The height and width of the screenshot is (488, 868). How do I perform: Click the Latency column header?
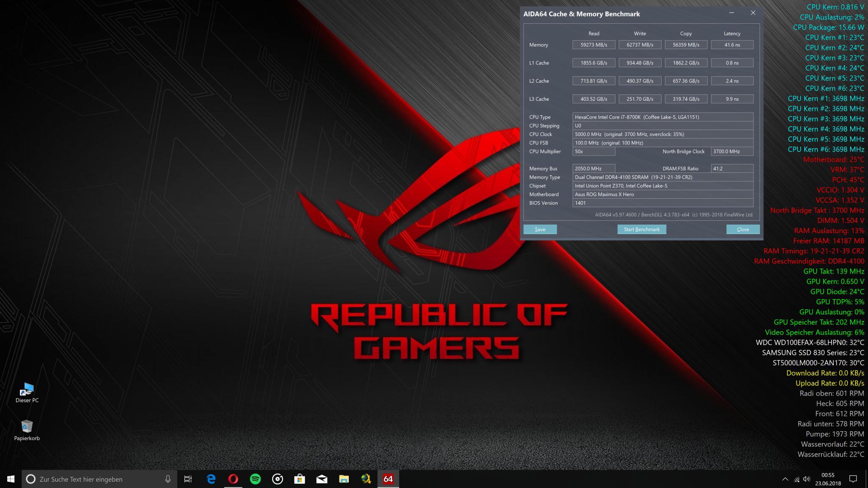[x=732, y=33]
